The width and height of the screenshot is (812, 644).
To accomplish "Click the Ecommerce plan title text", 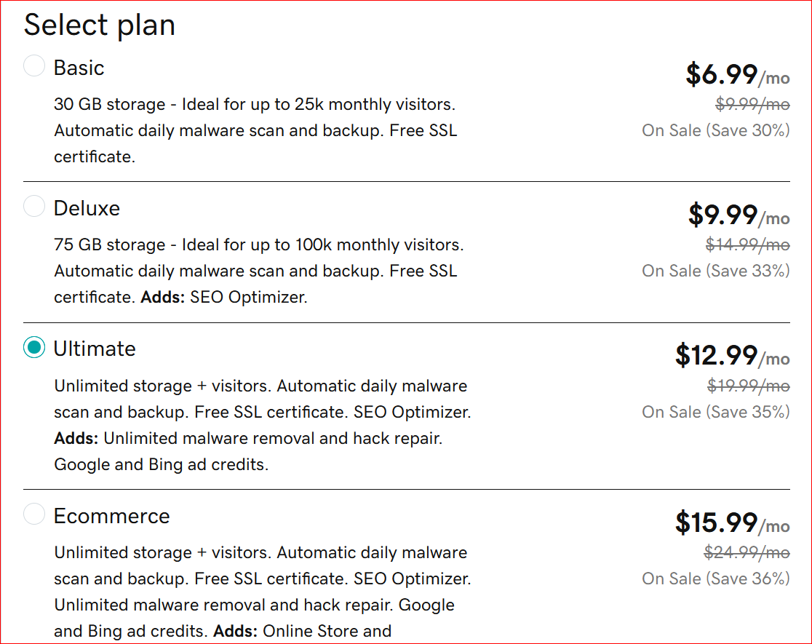I will pyautogui.click(x=111, y=516).
